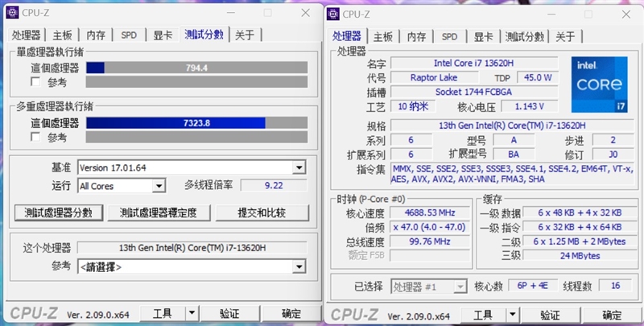The height and width of the screenshot is (326, 644).
Task: Click 插槽 value Socket 1744 FCBGA
Action: (474, 92)
